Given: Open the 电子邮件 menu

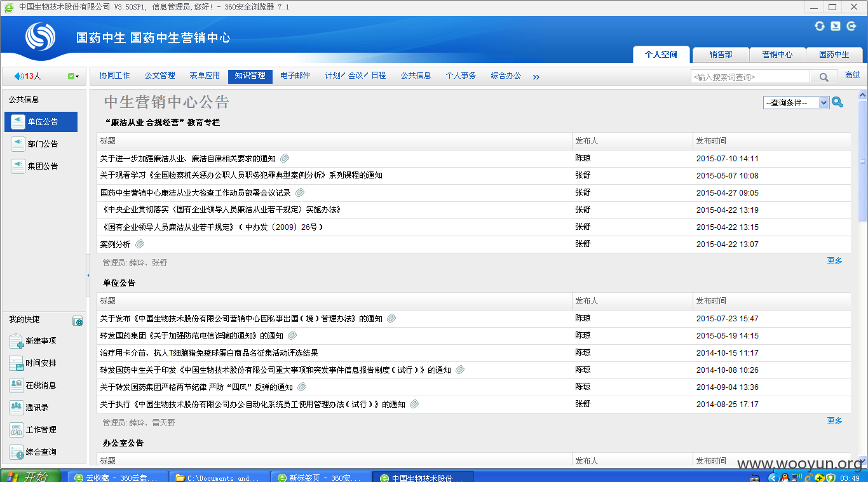Looking at the screenshot, I should pos(295,76).
